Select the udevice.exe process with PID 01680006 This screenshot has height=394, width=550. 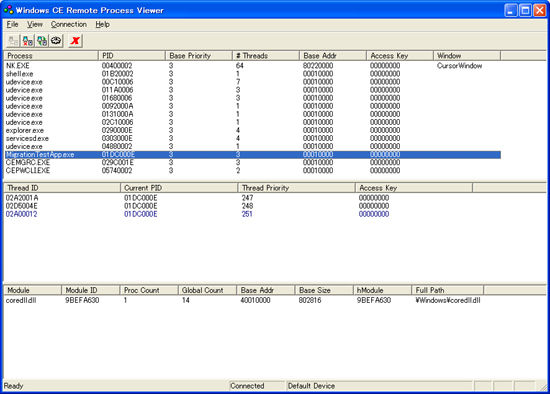tap(252, 98)
